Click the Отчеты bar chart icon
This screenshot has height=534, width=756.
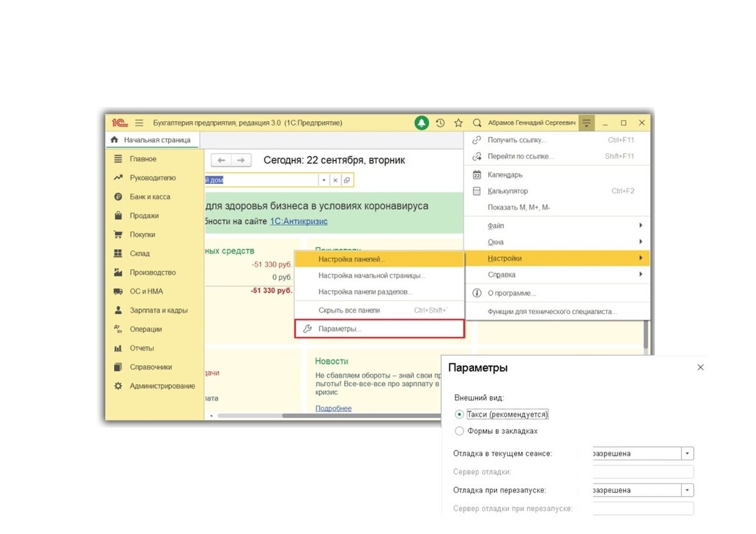tap(118, 348)
